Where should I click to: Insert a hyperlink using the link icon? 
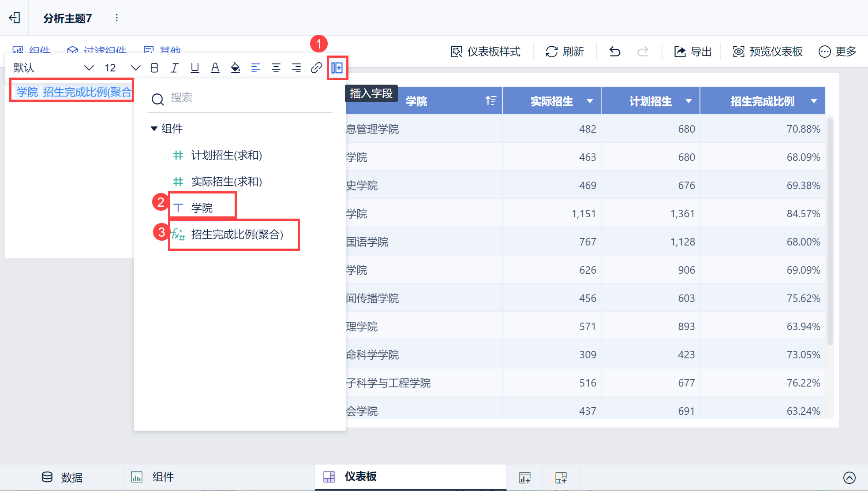316,68
